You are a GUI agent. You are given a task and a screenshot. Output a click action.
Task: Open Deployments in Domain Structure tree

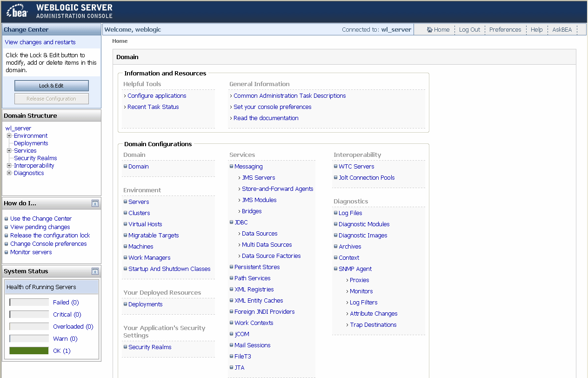tap(31, 143)
